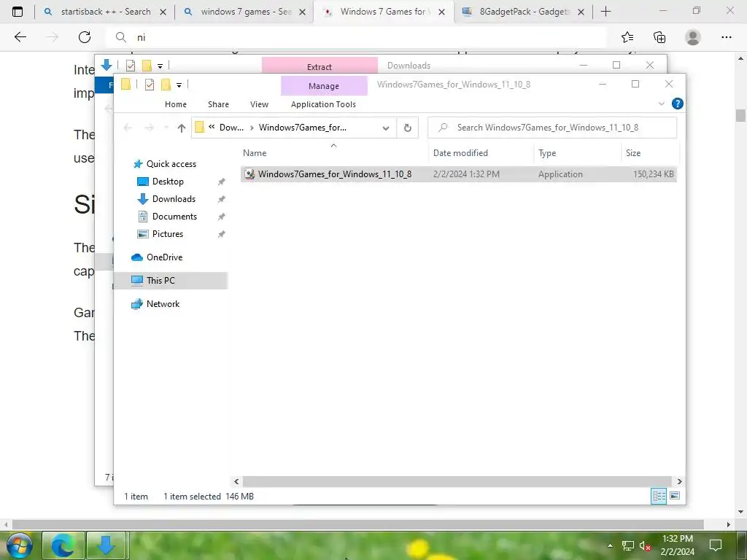This screenshot has width=747, height=560.
Task: Open browser Settings and more menu
Action: click(x=726, y=37)
